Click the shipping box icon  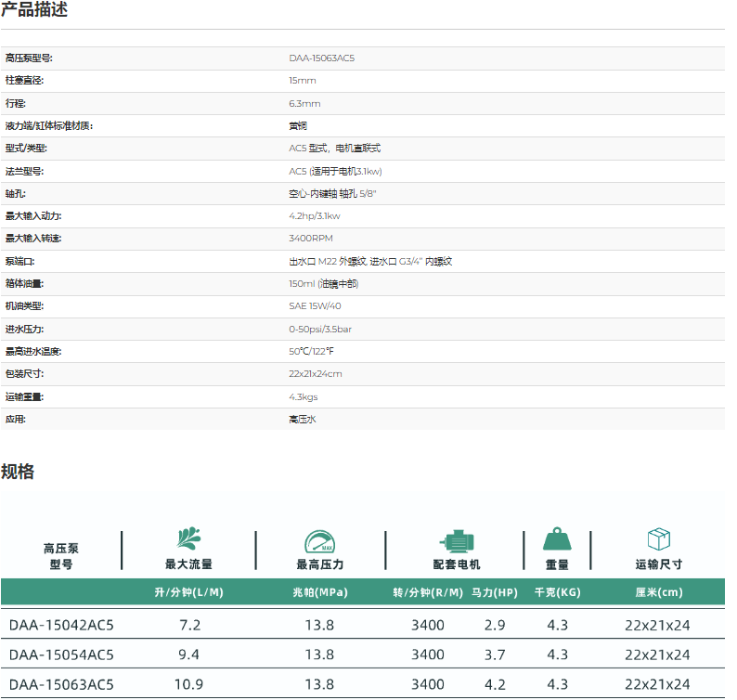coord(658,540)
